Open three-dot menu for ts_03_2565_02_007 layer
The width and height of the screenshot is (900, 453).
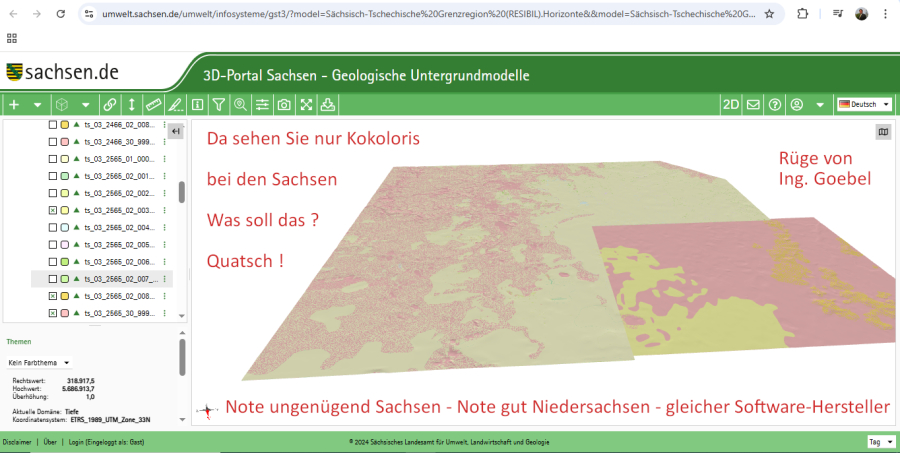[164, 279]
